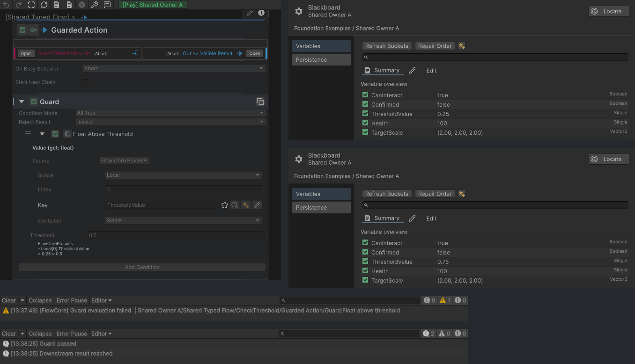Click the copy icon on the Guard header
This screenshot has width=635, height=364.
[260, 102]
